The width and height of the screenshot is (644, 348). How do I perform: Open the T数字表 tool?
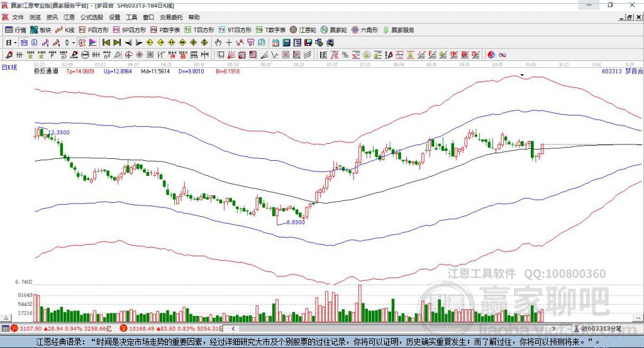pyautogui.click(x=270, y=30)
